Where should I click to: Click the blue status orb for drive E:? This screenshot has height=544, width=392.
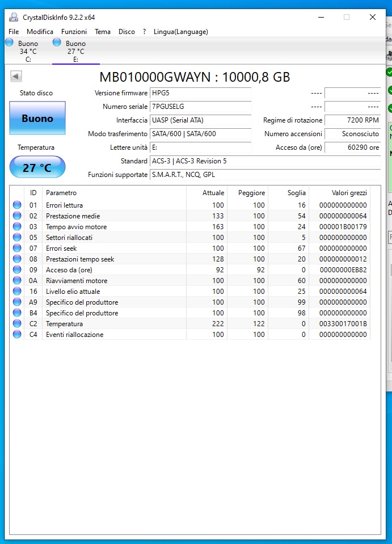tap(57, 43)
